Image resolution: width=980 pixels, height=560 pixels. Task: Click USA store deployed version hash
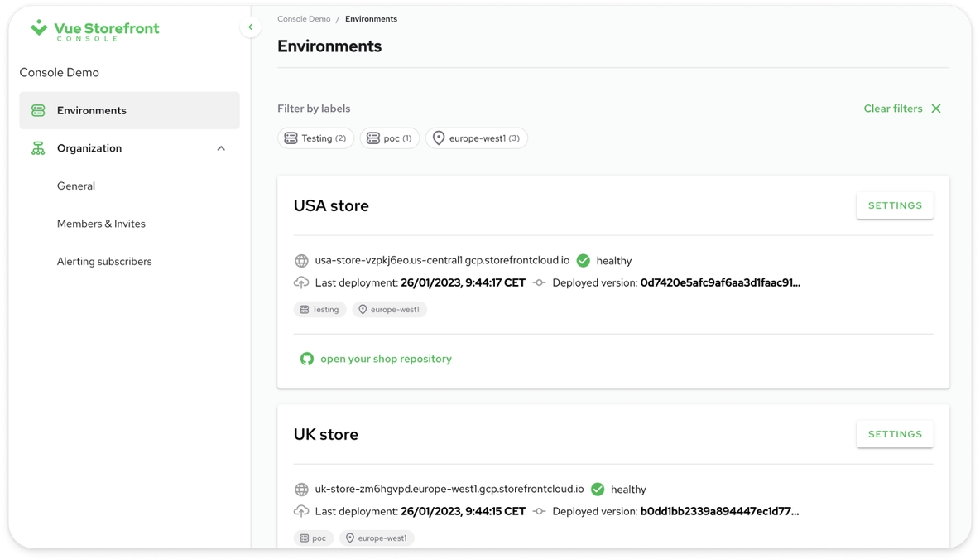coord(720,282)
